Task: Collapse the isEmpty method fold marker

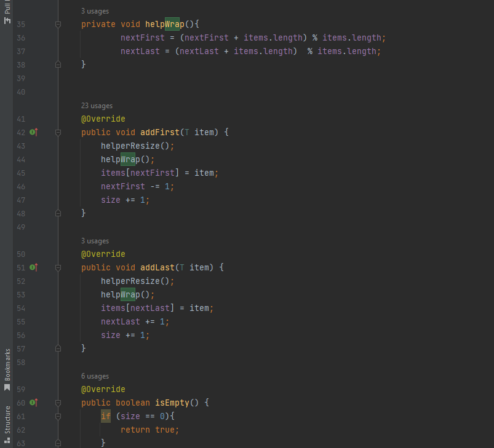Action: (x=58, y=403)
